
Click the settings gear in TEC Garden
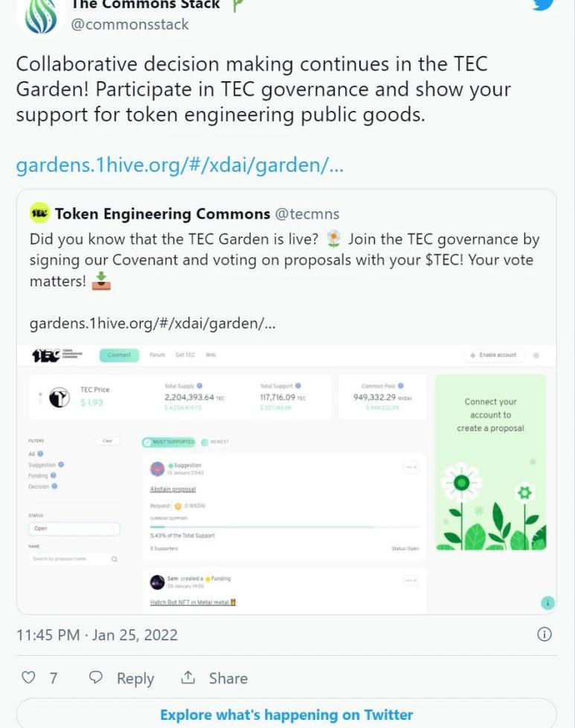point(536,355)
